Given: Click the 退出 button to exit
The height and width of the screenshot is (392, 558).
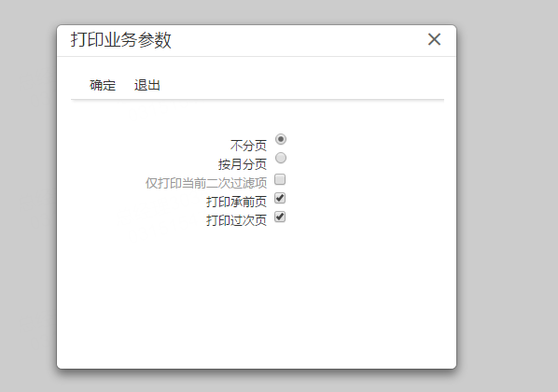Looking at the screenshot, I should pyautogui.click(x=147, y=85).
